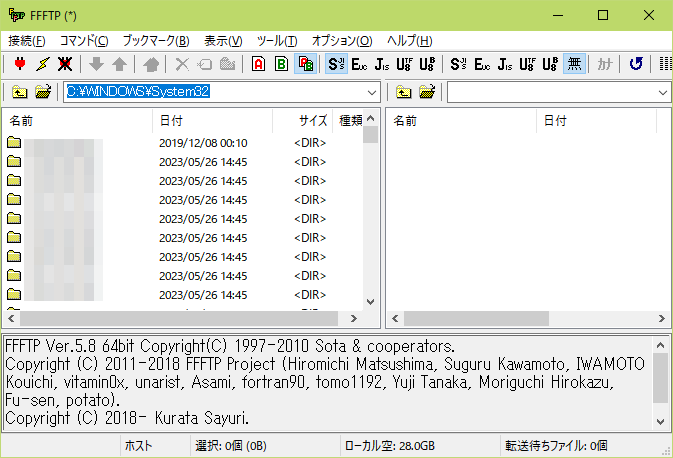Choose UTF-8 in the local kanji code group
Screen dimensions: 673x458
pos(404,64)
